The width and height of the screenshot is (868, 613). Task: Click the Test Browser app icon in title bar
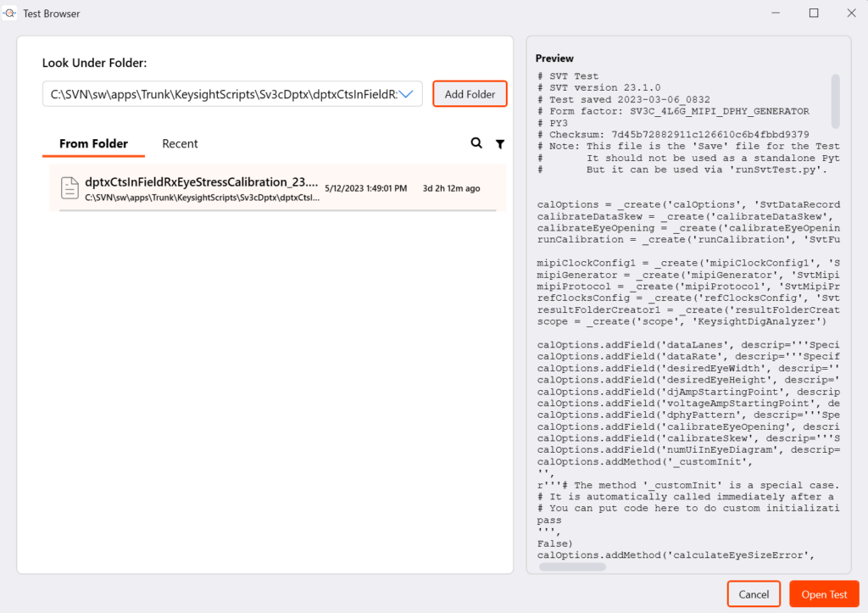pos(10,14)
